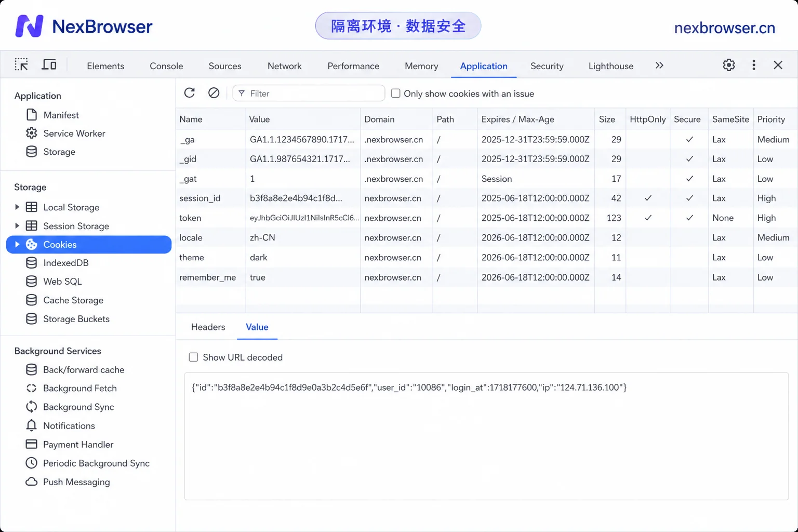798x532 pixels.
Task: Click the Sort by HttpOnly column header
Action: pos(648,119)
